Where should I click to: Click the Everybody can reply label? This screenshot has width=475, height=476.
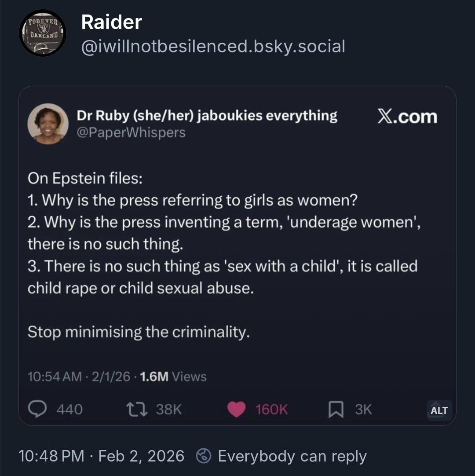click(x=292, y=456)
